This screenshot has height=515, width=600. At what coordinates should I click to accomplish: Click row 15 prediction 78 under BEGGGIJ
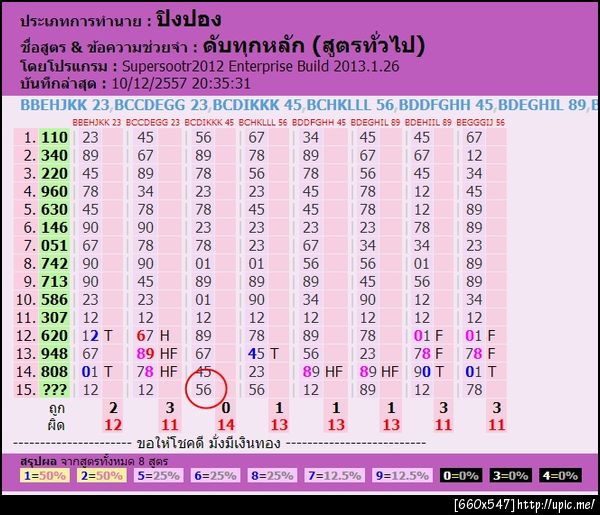(474, 390)
